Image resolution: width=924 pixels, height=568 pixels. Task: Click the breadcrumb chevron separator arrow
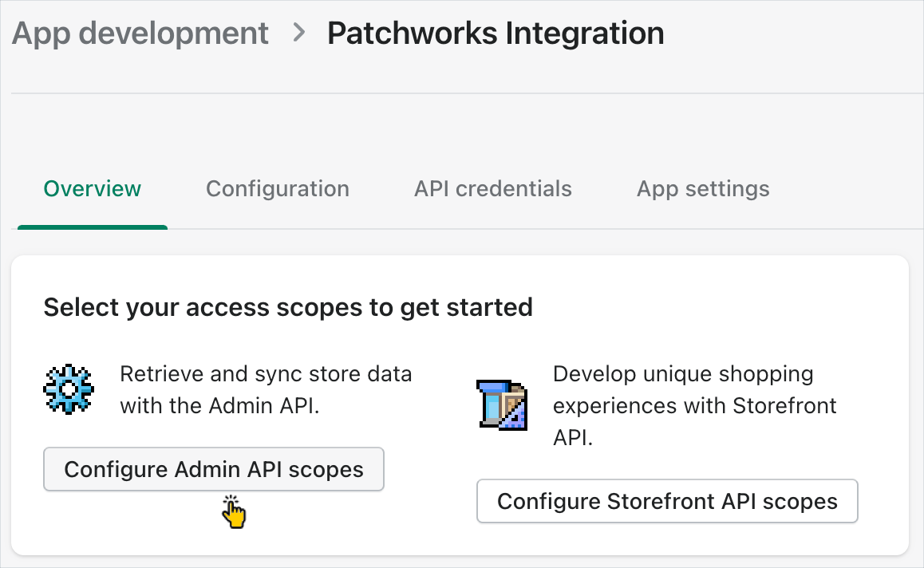(298, 34)
